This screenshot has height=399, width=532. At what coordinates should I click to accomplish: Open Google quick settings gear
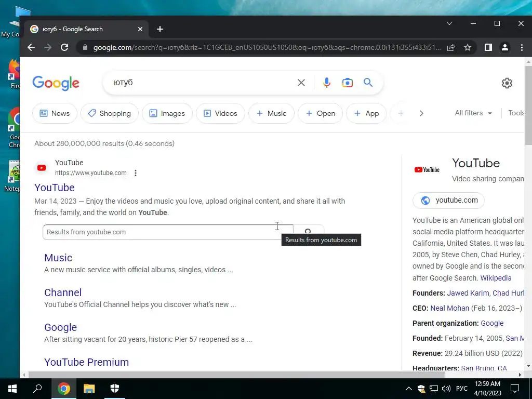(507, 83)
